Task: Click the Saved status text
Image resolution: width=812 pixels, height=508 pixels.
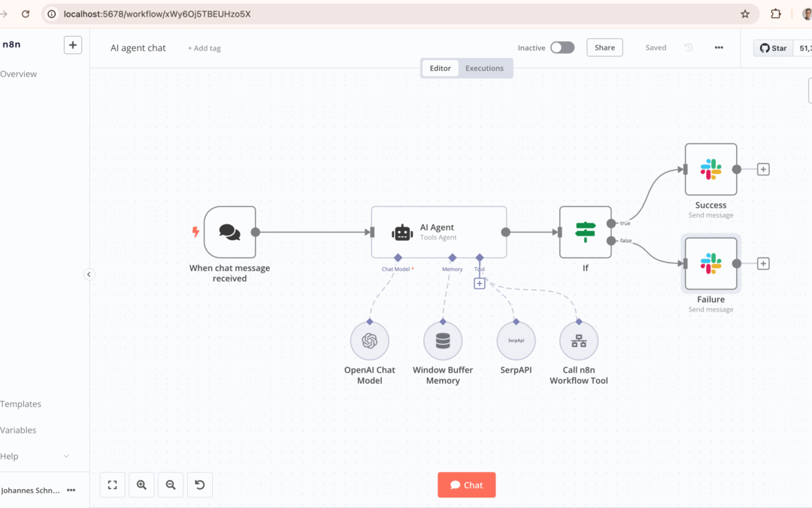Action: point(656,47)
